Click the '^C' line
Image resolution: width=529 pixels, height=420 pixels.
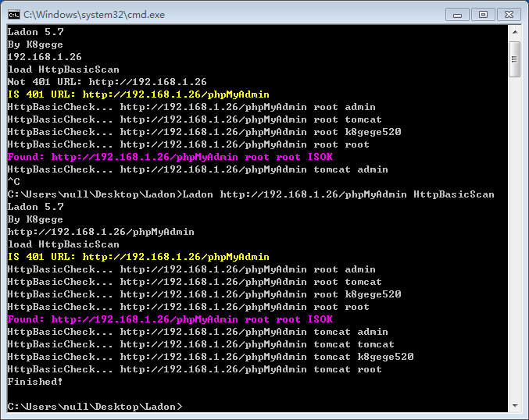coord(14,182)
